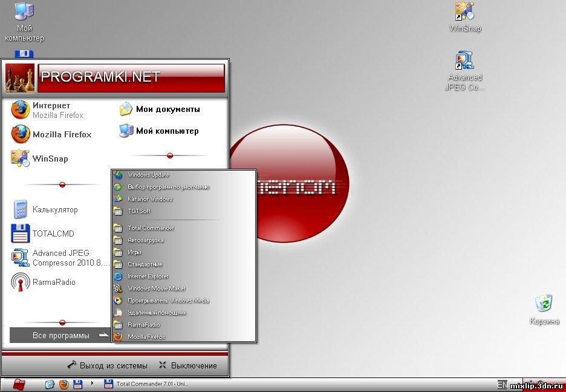The image size is (566, 392).
Task: Click the Выключение shutdown button
Action: 188,365
